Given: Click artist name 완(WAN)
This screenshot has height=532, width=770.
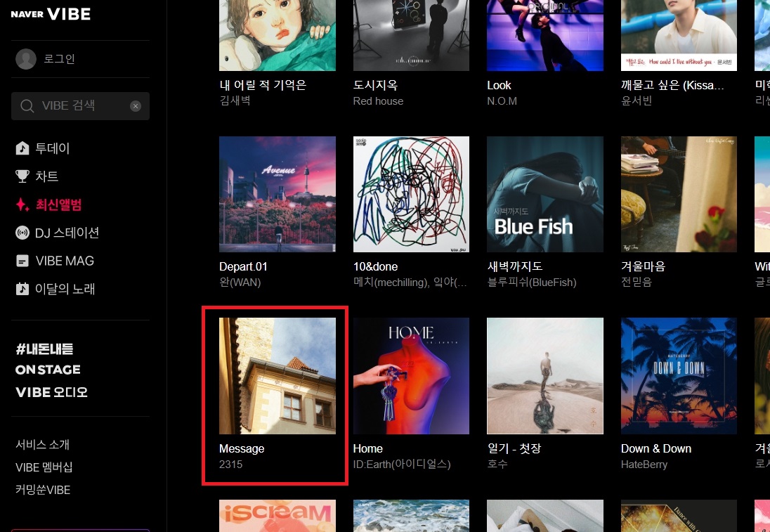Looking at the screenshot, I should click(240, 283).
